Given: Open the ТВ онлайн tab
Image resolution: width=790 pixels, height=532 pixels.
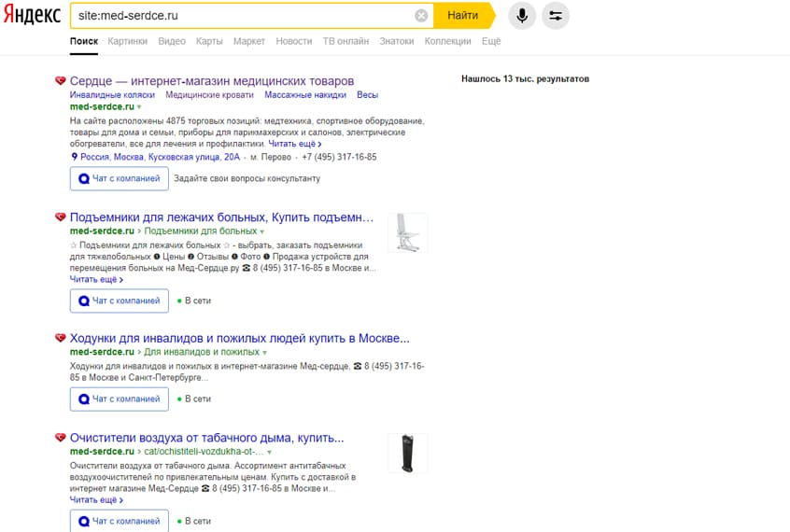Looking at the screenshot, I should coord(346,41).
